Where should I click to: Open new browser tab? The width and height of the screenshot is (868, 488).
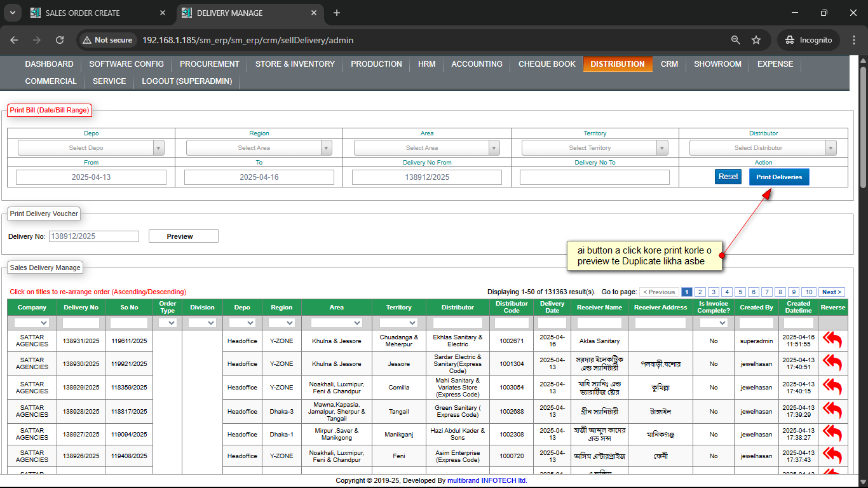point(337,13)
